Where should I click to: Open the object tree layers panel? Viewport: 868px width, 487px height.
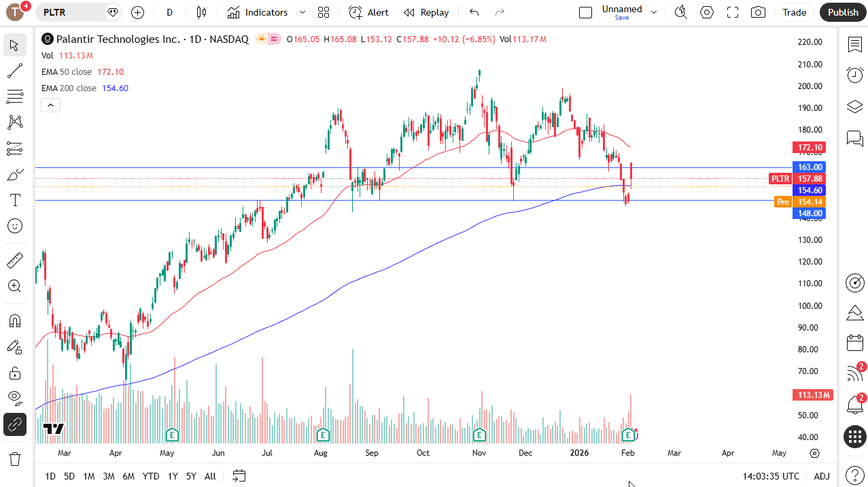tap(855, 107)
